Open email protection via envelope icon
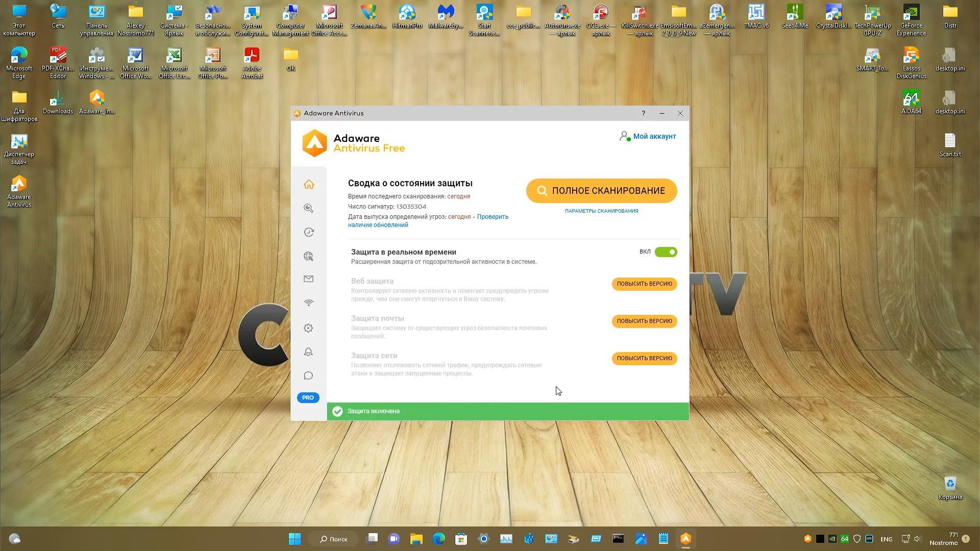This screenshot has width=980, height=551. [x=308, y=279]
